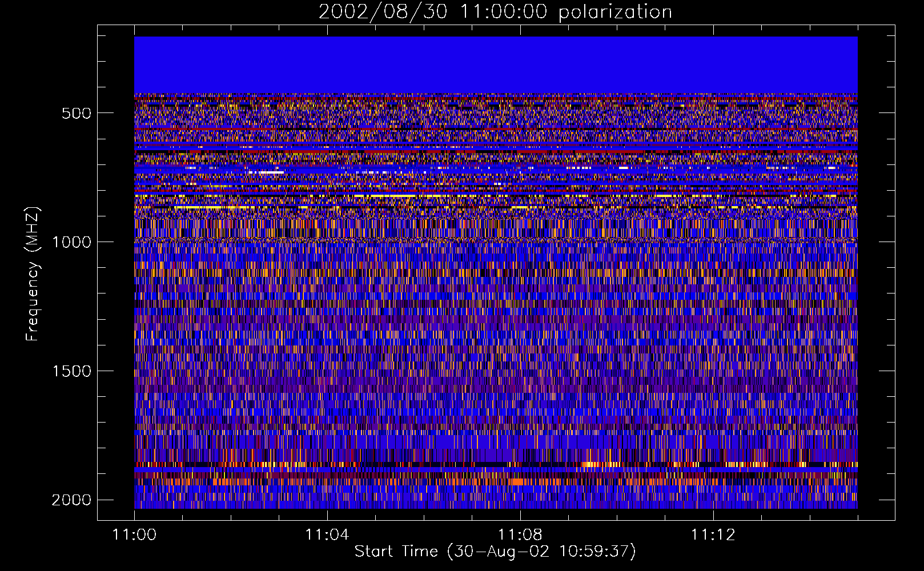
Task: Click the 11:08 time tick label
Action: tap(520, 534)
